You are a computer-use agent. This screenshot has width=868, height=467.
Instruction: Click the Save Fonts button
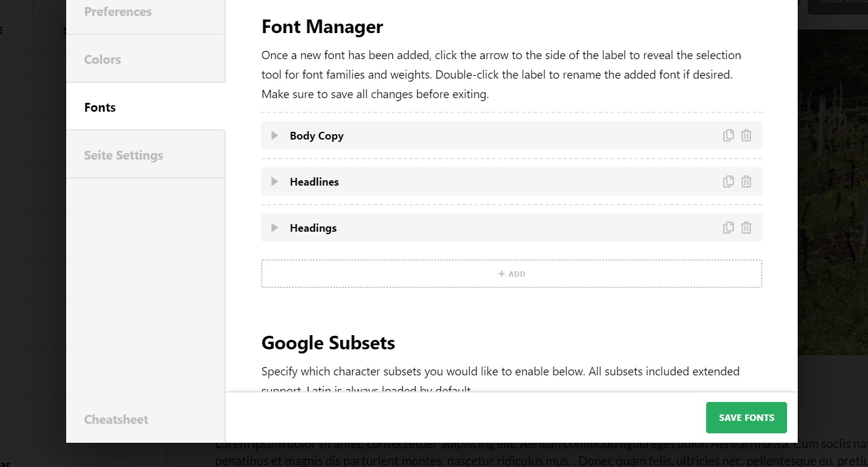coord(746,417)
